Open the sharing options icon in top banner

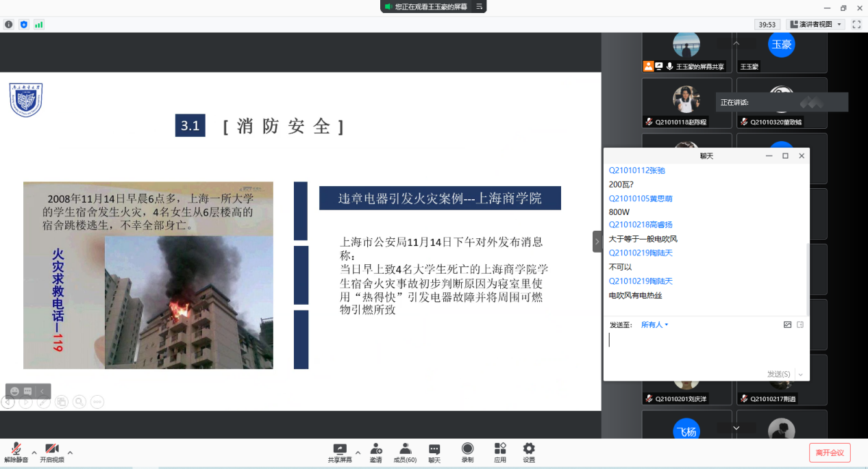click(x=480, y=6)
